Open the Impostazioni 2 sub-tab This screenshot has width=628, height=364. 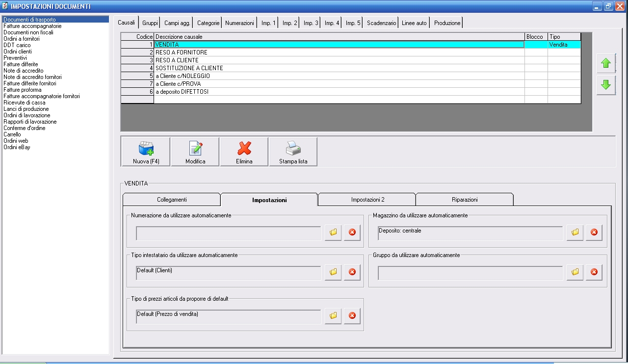point(367,200)
